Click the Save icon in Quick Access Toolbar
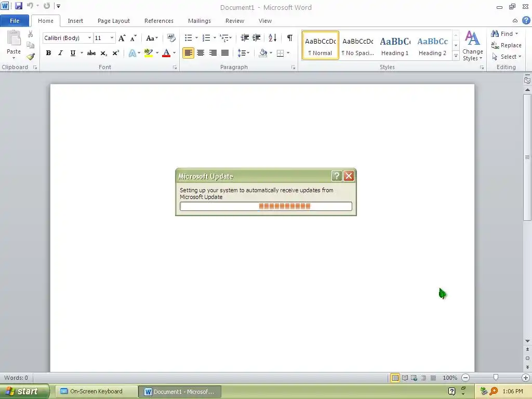Screen dimensions: 532x399 click(18, 6)
